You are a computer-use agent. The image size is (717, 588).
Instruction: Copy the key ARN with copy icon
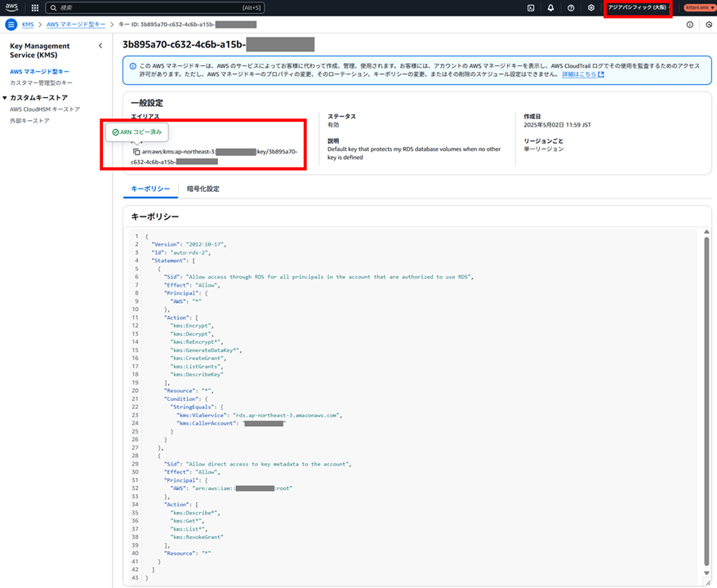136,152
